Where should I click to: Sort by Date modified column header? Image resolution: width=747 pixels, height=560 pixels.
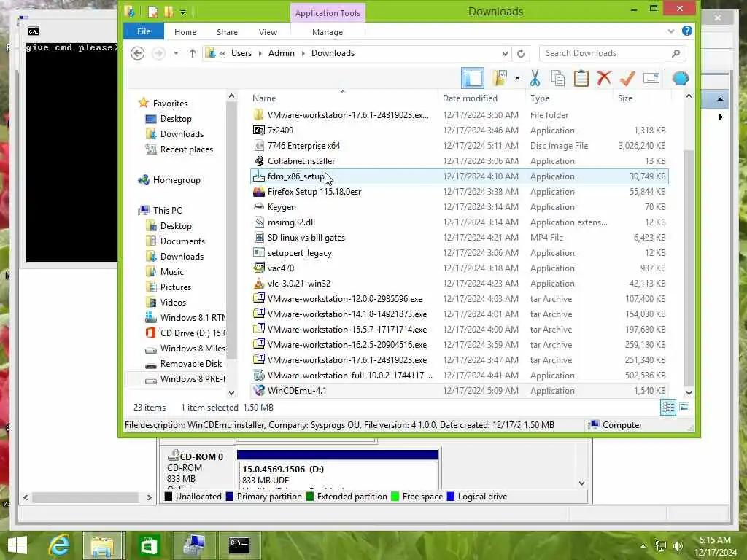point(470,98)
